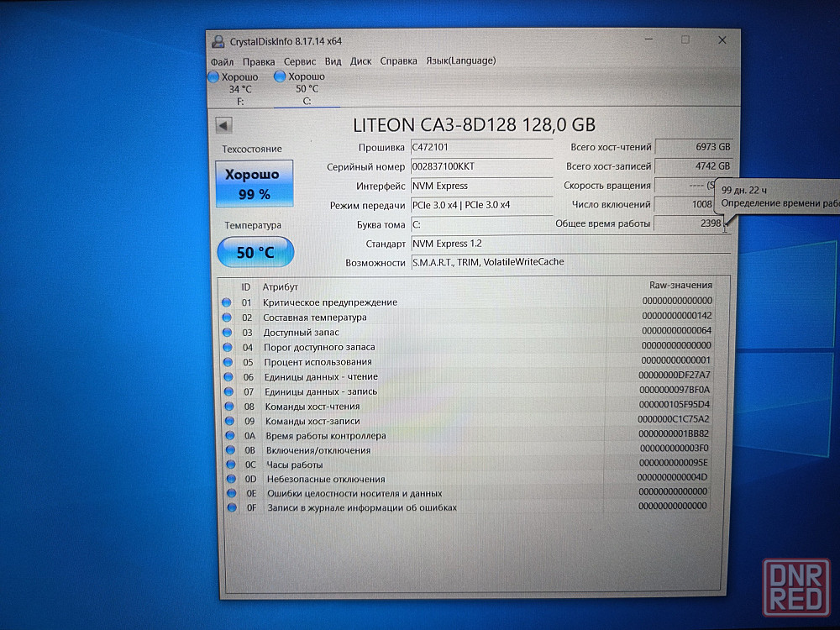Click the Возможности field S.M.A.R.T., TRIM
This screenshot has height=630, width=840.
point(570,262)
